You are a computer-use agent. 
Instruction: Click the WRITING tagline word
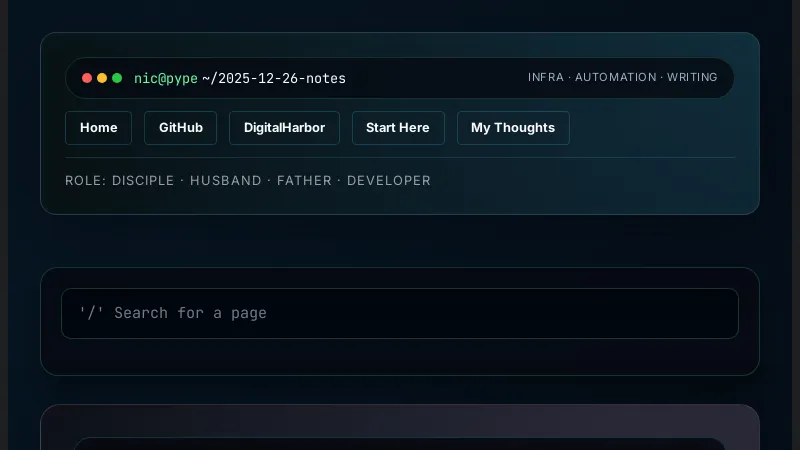(692, 77)
